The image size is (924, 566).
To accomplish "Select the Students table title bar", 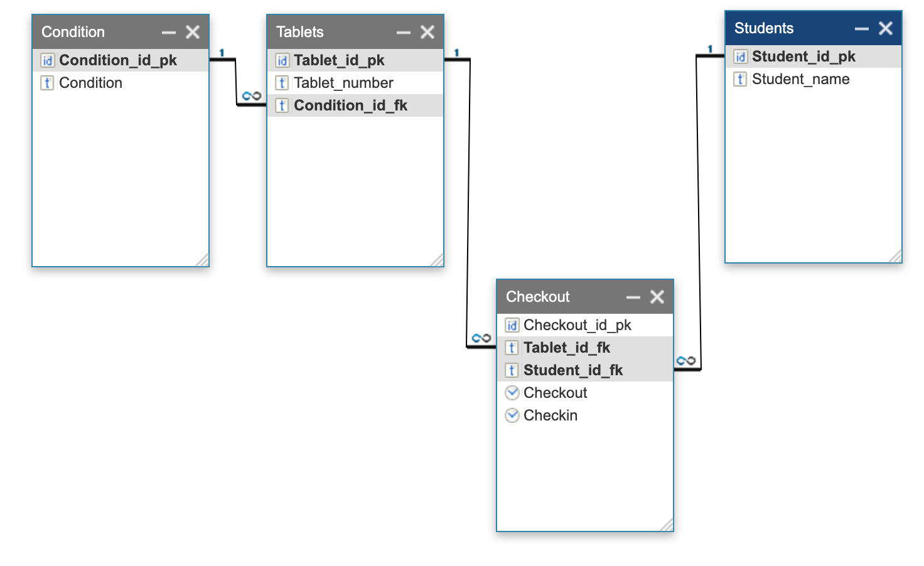I will tap(785, 28).
